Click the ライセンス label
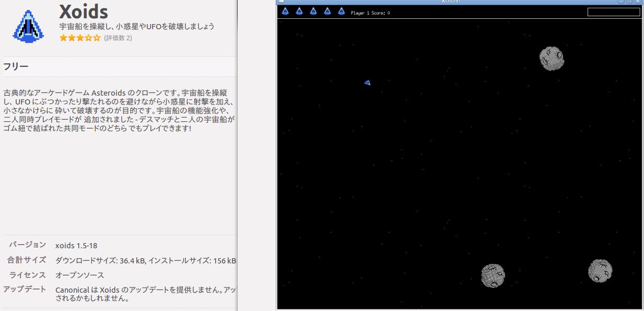Screen dimensions: 644x311 [x=28, y=274]
